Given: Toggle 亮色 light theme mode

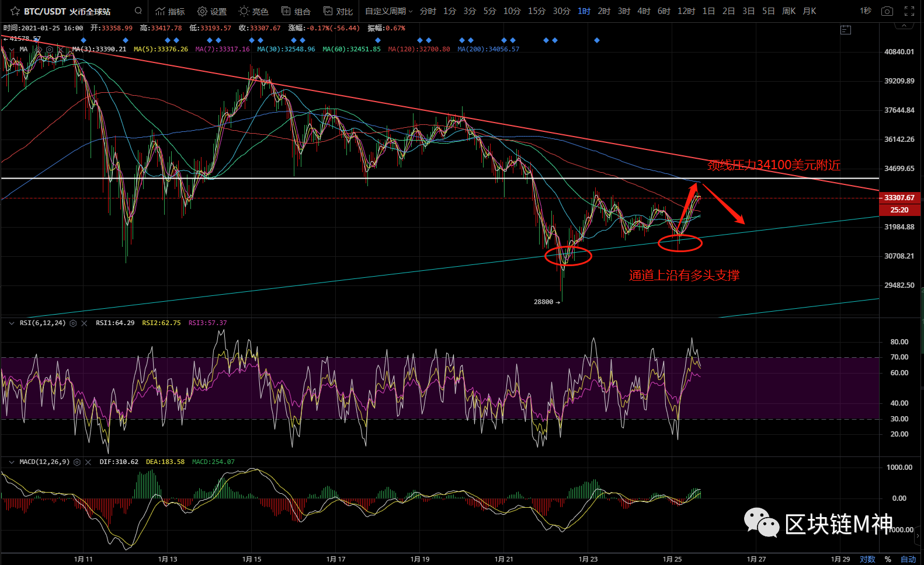Looking at the screenshot, I should click(253, 11).
